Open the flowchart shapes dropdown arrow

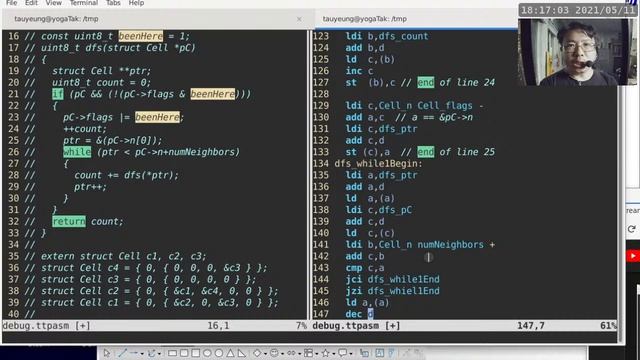tap(317, 353)
